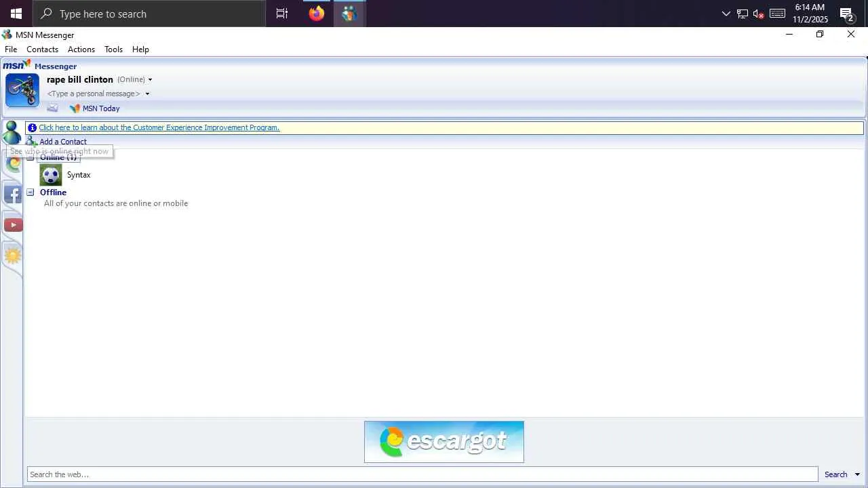Collapse the Online (1) contact group
Screen dimensions: 868x488
(30, 157)
